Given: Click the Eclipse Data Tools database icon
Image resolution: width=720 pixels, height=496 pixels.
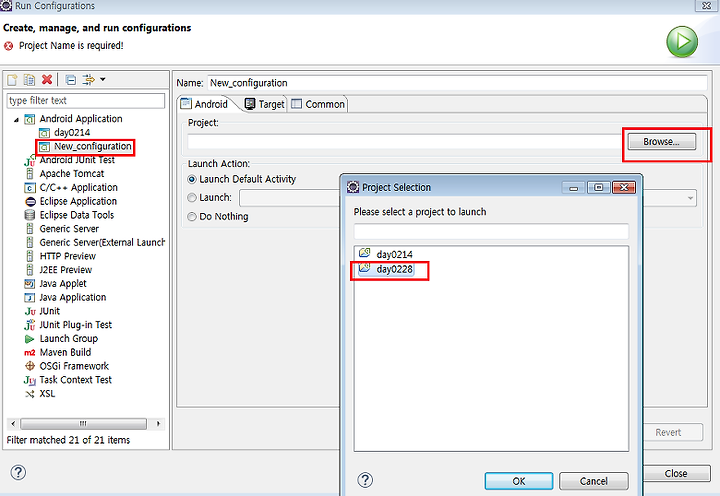Looking at the screenshot, I should coord(30,215).
